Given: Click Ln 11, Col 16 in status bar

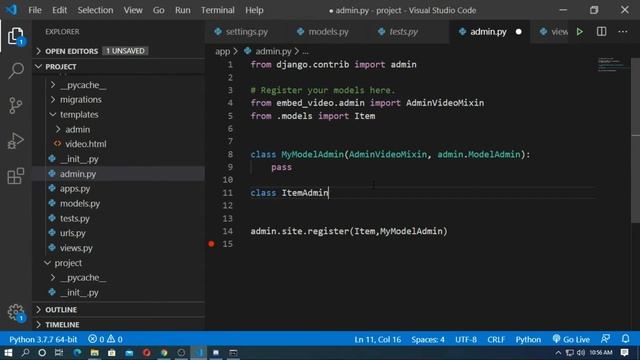Looking at the screenshot, I should pos(378,339).
